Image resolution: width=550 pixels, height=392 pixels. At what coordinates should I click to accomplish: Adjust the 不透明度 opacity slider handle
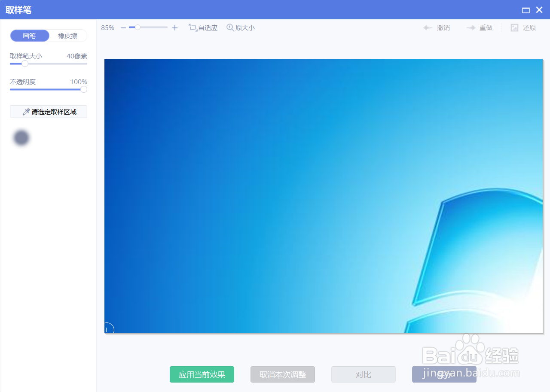(x=84, y=89)
